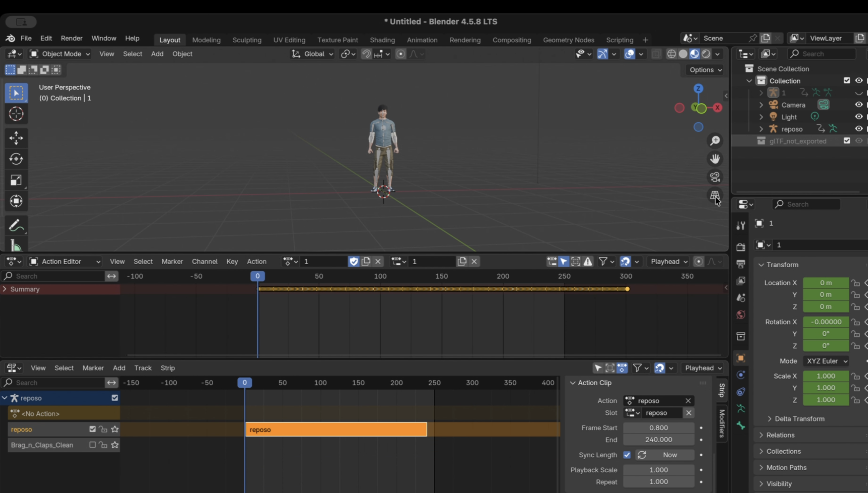Viewport: 868px width, 493px height.
Task: Click the orange reposo strip in NLA
Action: click(x=336, y=430)
